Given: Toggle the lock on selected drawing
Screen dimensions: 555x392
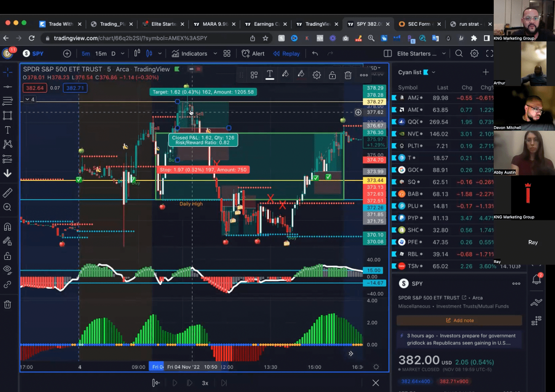Looking at the screenshot, I should (x=332, y=75).
